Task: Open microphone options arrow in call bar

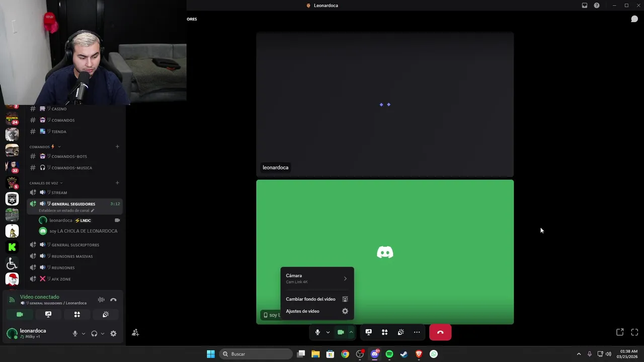Action: tap(328, 332)
